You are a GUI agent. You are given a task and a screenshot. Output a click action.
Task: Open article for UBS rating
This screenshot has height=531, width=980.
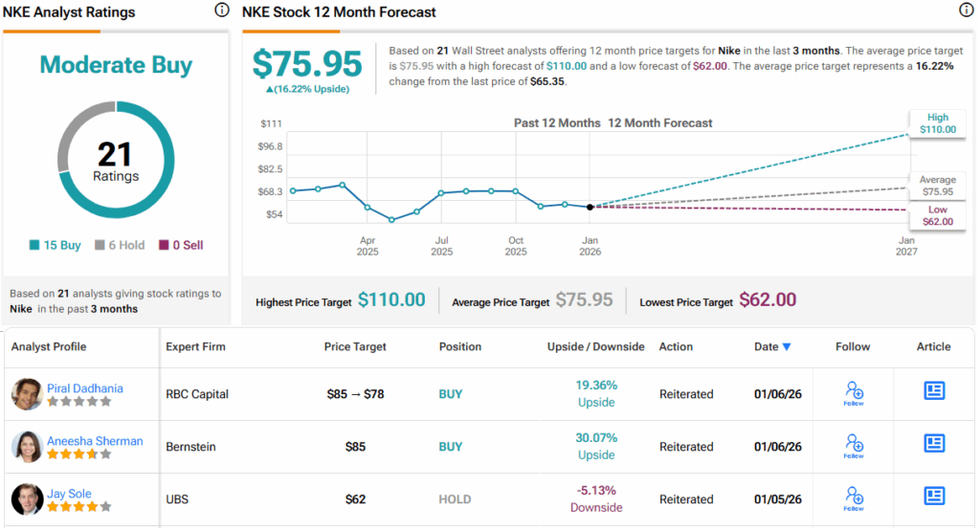click(934, 496)
